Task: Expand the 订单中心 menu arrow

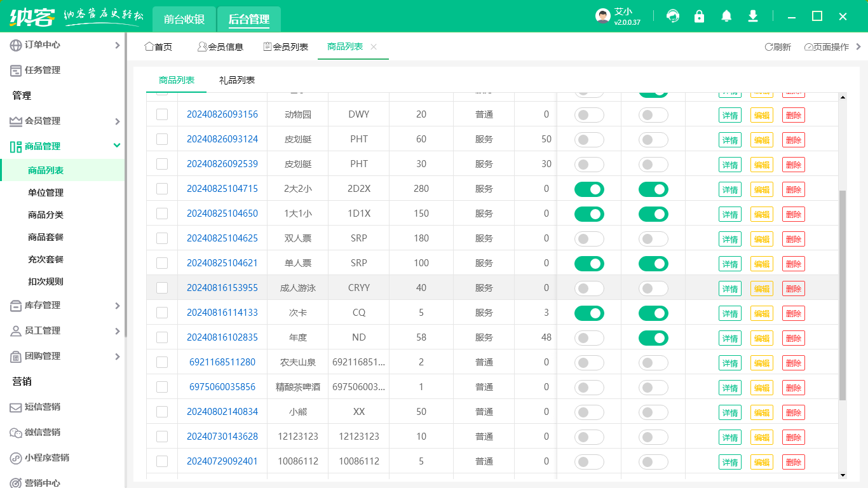Action: pos(117,45)
